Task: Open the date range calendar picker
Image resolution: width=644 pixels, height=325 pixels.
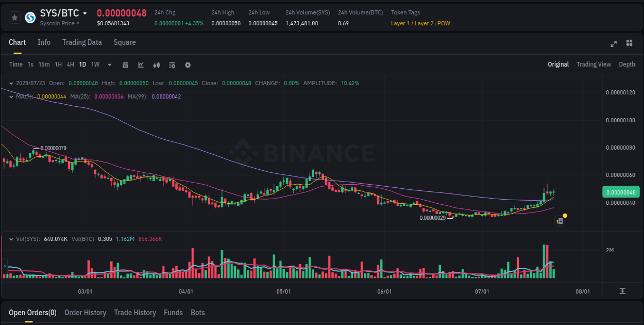Action: 125,65
